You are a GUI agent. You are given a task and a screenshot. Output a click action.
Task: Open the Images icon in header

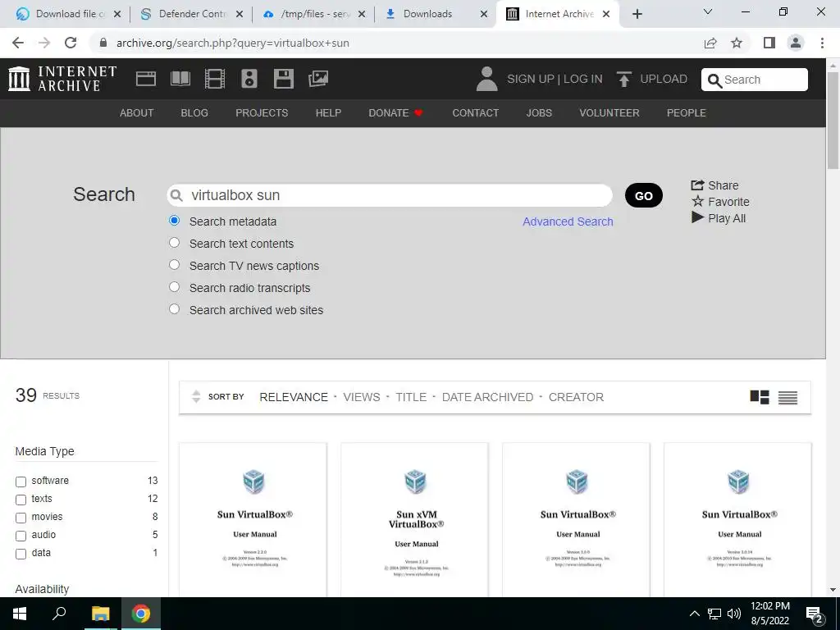pyautogui.click(x=318, y=79)
